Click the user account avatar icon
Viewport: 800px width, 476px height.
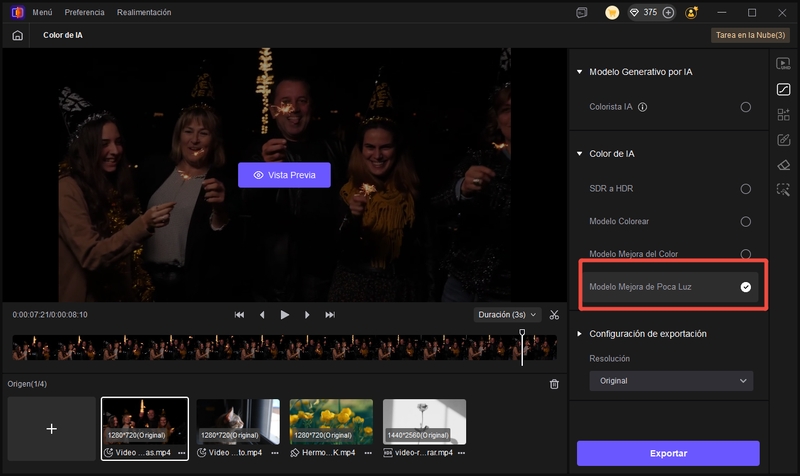coord(693,13)
